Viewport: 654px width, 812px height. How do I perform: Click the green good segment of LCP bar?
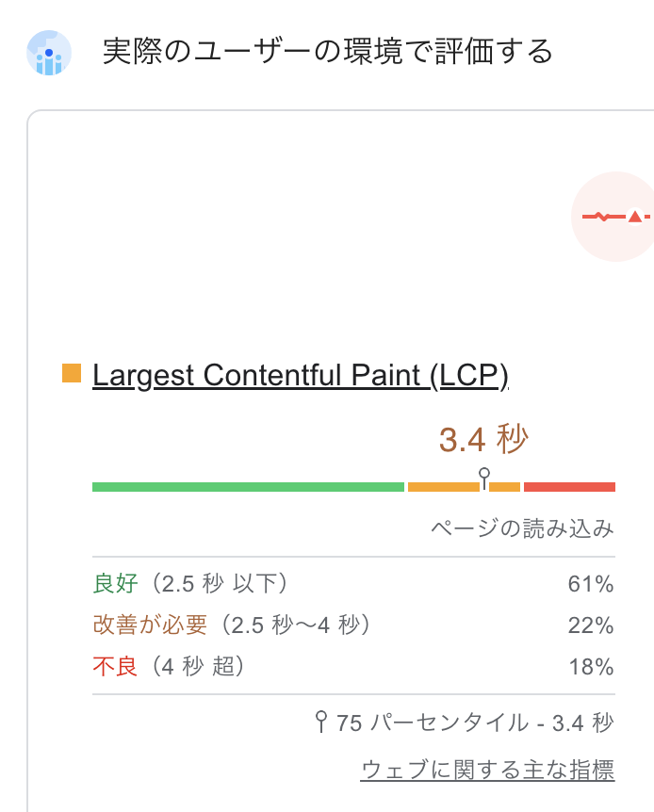coord(248,487)
